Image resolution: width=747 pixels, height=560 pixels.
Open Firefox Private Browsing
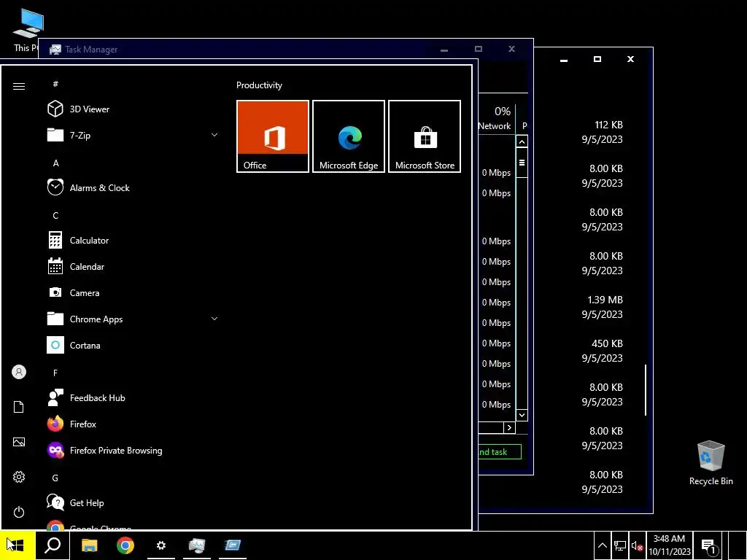pyautogui.click(x=133, y=451)
